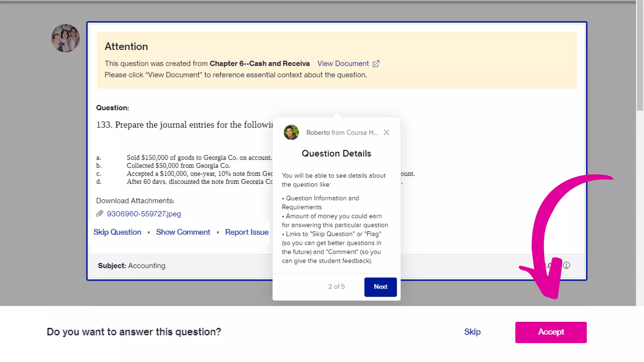644x362 pixels.
Task: Open the View Document link
Action: coord(343,63)
